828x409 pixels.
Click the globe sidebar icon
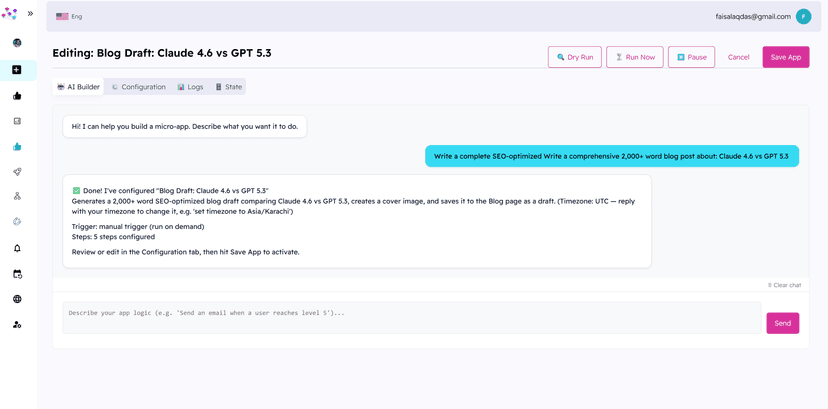coord(17,299)
